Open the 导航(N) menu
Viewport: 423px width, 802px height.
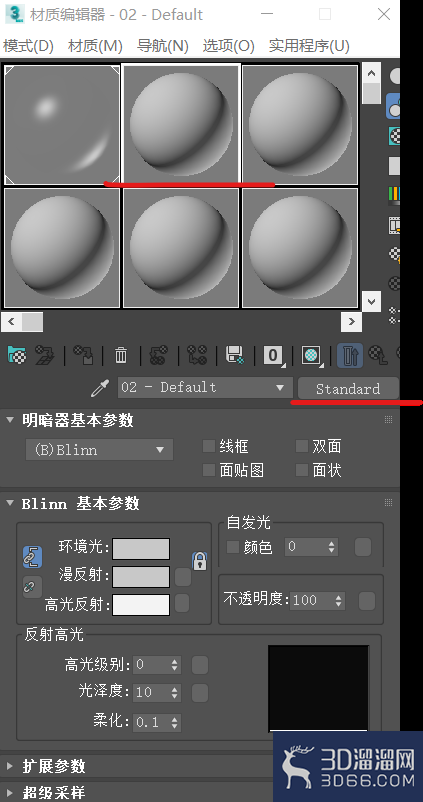point(163,46)
